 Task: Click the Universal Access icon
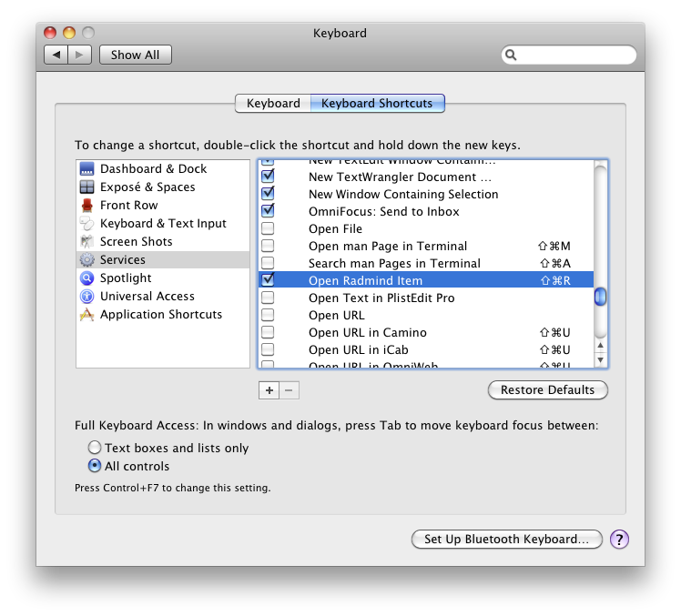pos(86,296)
